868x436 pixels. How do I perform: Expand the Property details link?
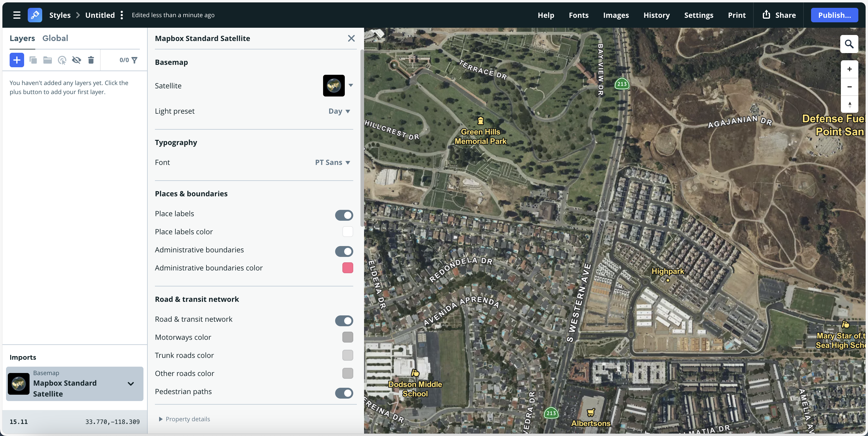pyautogui.click(x=184, y=419)
